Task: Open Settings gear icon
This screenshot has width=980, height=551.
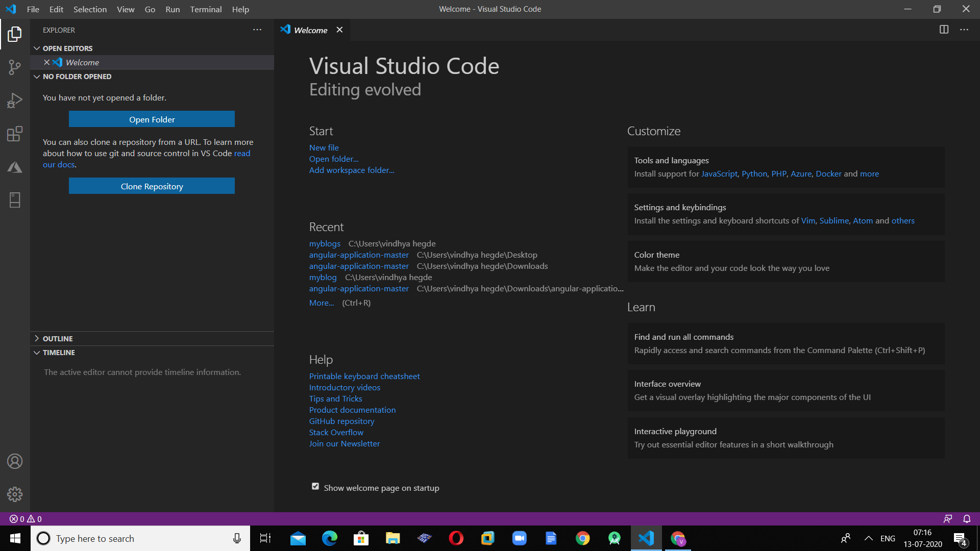Action: click(15, 494)
